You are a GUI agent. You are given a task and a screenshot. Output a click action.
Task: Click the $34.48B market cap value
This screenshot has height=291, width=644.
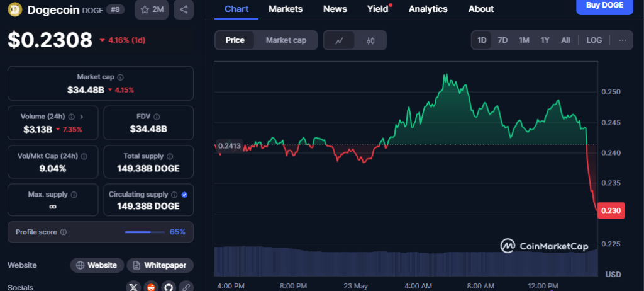86,89
